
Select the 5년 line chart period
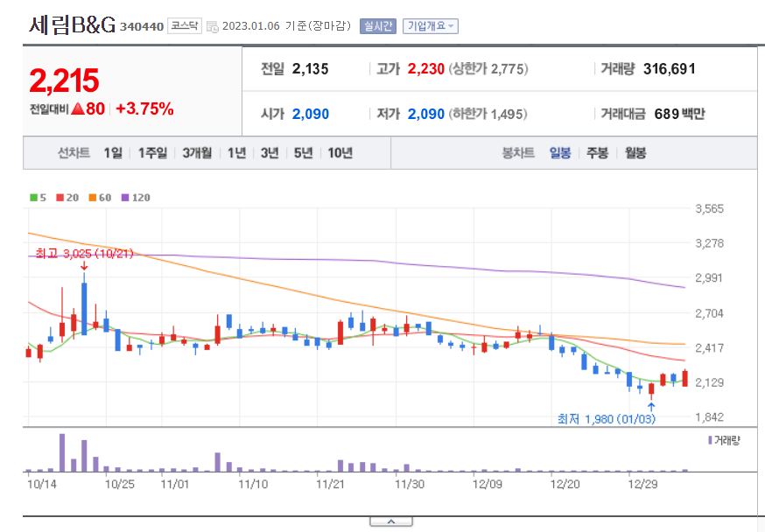pos(303,153)
